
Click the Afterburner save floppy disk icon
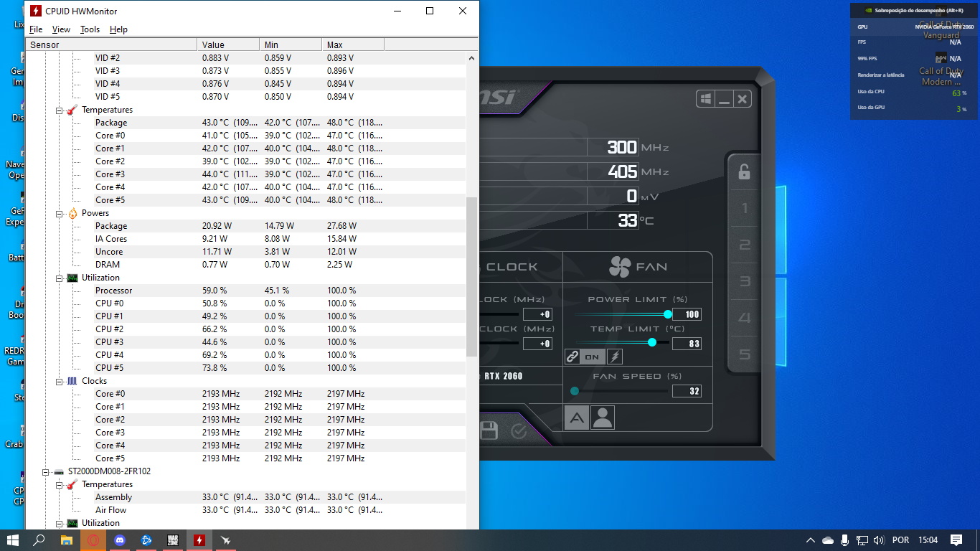click(x=489, y=430)
